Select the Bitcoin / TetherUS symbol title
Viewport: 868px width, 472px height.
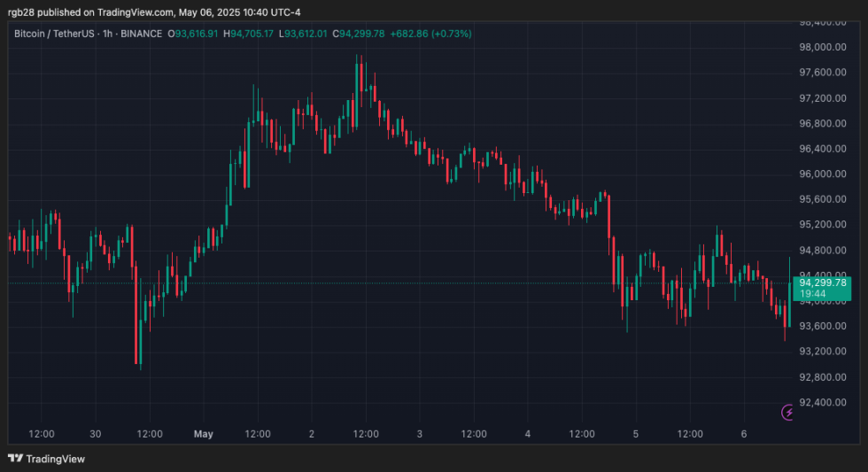56,34
